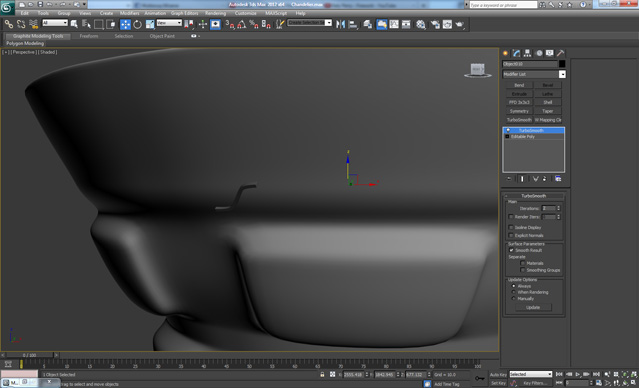Toggle Angle Snap icon

pos(242,24)
